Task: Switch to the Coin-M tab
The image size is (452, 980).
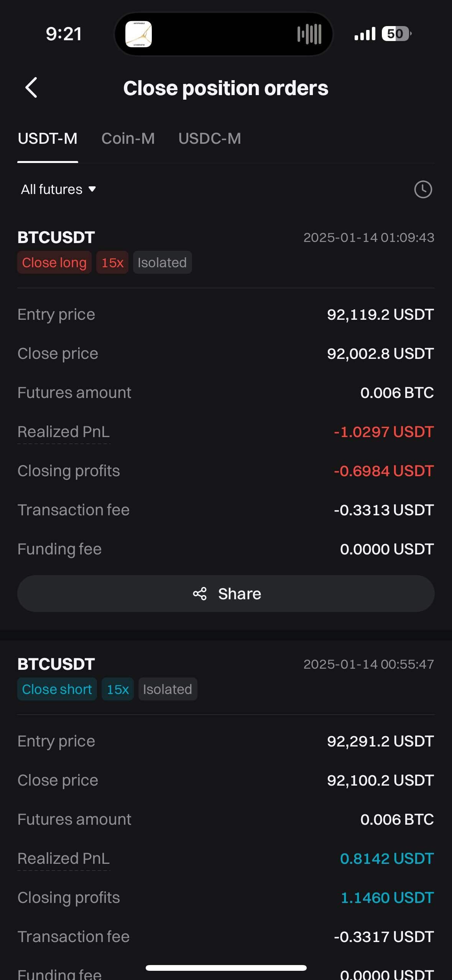Action: (128, 138)
